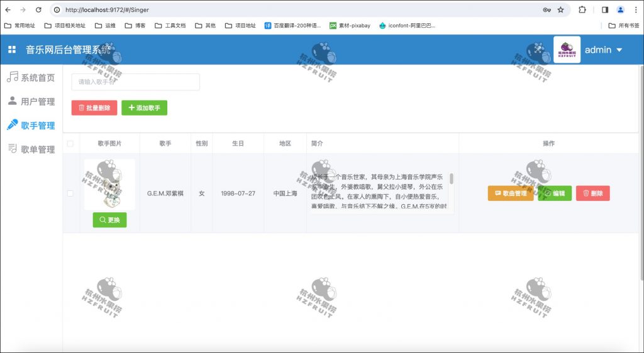Click the singer name G.E.M.邓紫棋 cell

coord(165,193)
